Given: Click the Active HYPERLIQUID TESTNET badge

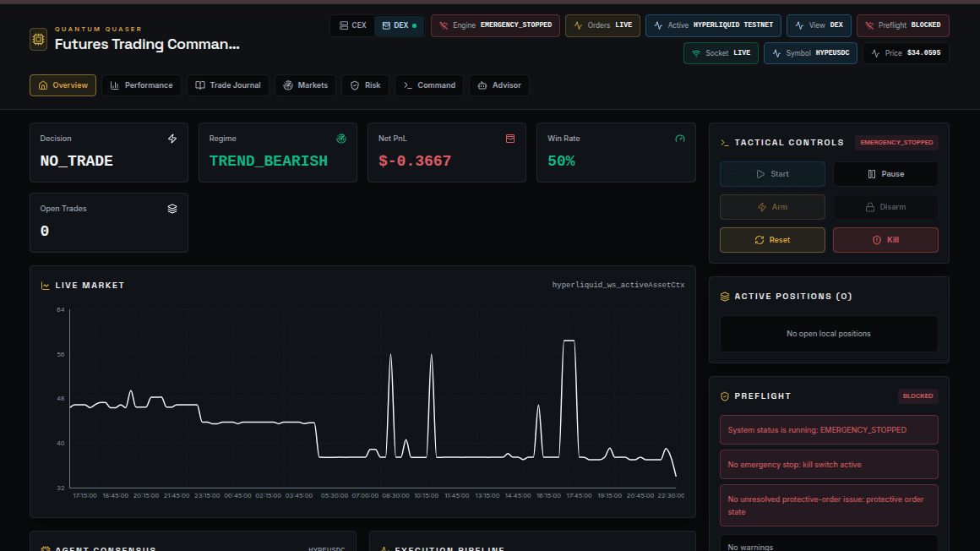Looking at the screenshot, I should click(x=713, y=25).
